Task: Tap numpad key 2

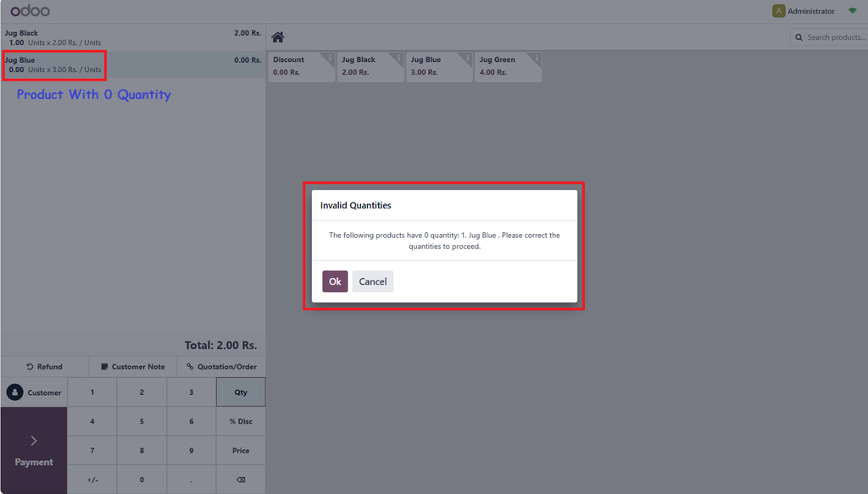Action: (142, 392)
